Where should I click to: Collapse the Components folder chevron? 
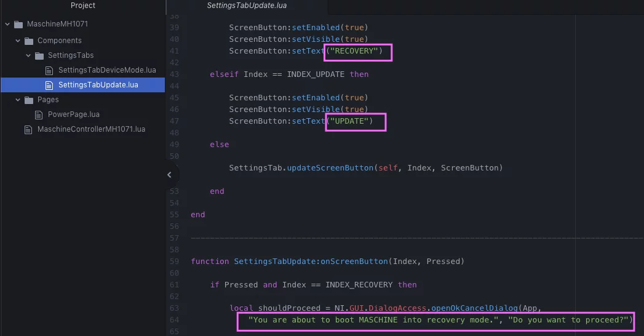(x=18, y=41)
